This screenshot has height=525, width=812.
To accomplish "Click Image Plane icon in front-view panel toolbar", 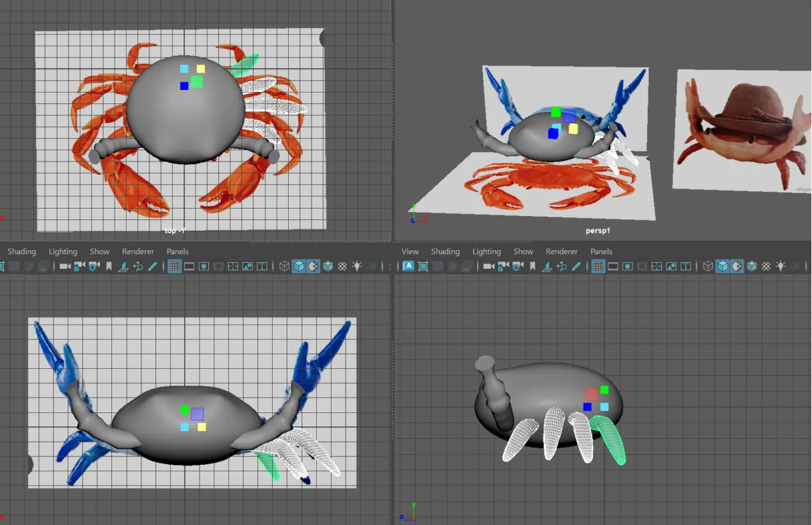I will click(x=123, y=266).
